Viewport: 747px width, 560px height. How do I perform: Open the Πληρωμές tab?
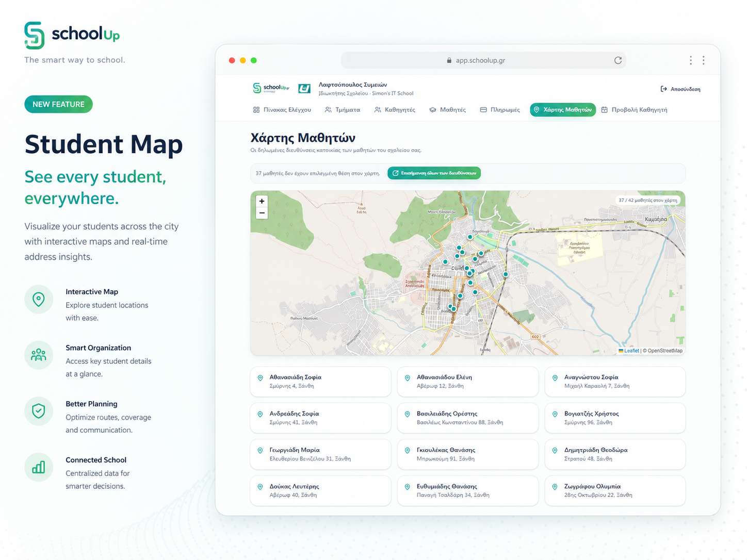tap(500, 110)
